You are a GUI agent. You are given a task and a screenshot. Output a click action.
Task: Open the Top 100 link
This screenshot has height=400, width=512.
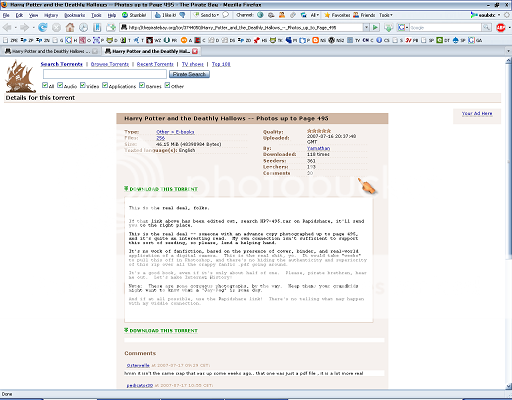[x=221, y=64]
